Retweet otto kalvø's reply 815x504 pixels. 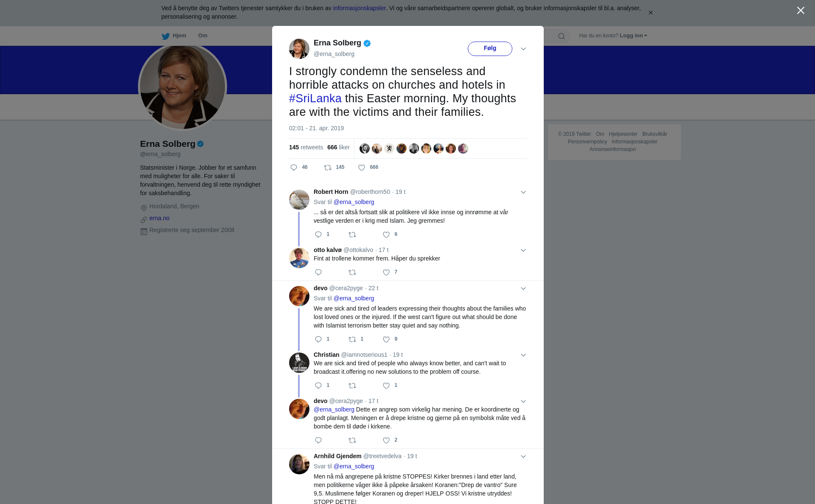[x=352, y=272]
